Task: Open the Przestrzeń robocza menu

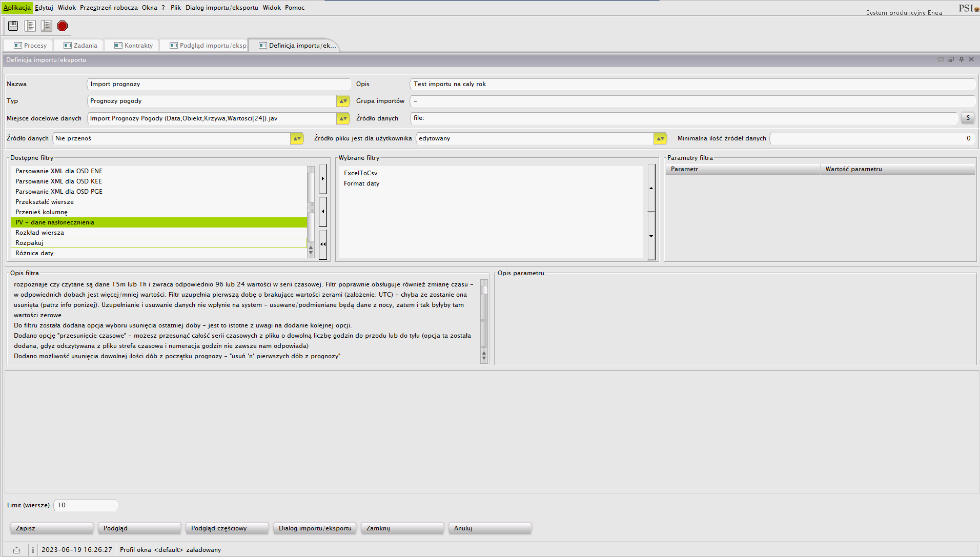Action: pyautogui.click(x=109, y=8)
